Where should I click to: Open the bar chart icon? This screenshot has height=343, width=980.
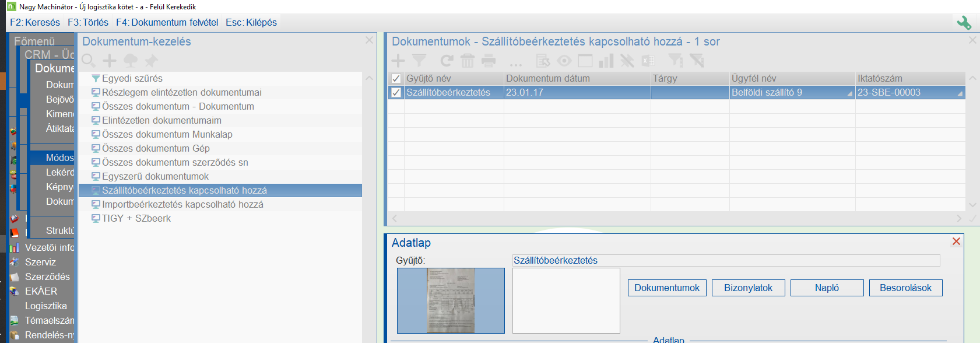point(606,61)
